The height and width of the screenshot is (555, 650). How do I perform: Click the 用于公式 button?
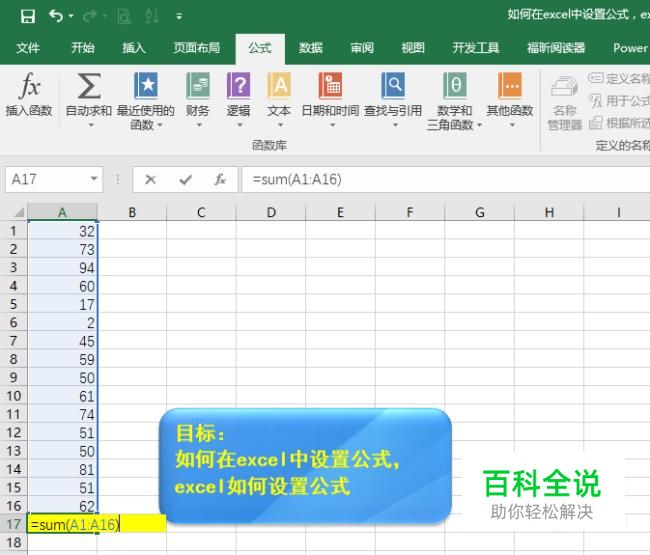pyautogui.click(x=619, y=100)
